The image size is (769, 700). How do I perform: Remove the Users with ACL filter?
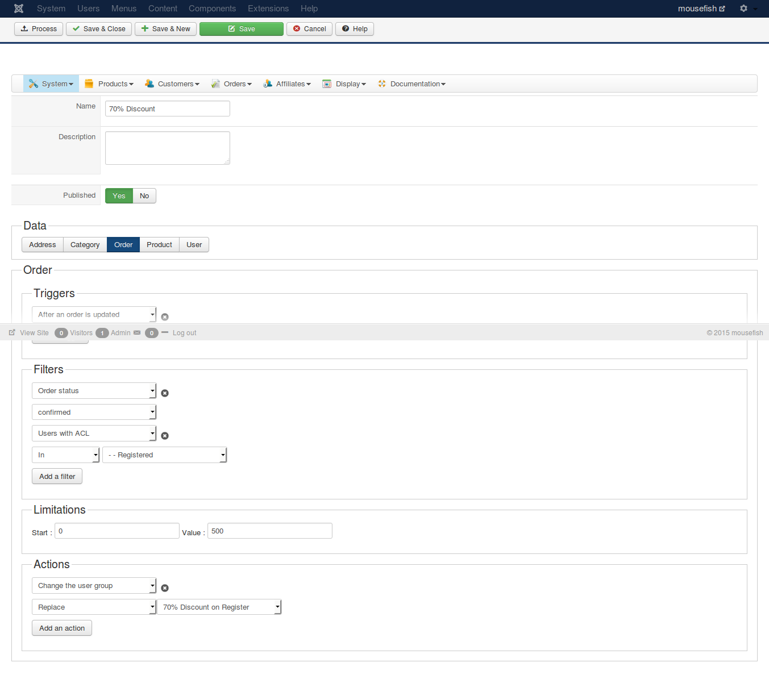pos(165,436)
